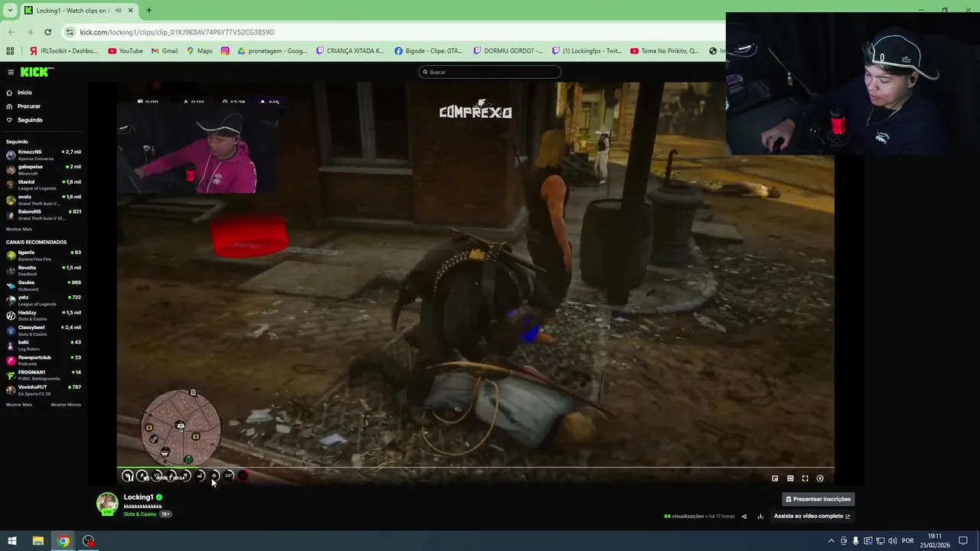Screen dimensions: 980x551
Task: Open the Chrome apps grid icon
Action: coord(10,51)
